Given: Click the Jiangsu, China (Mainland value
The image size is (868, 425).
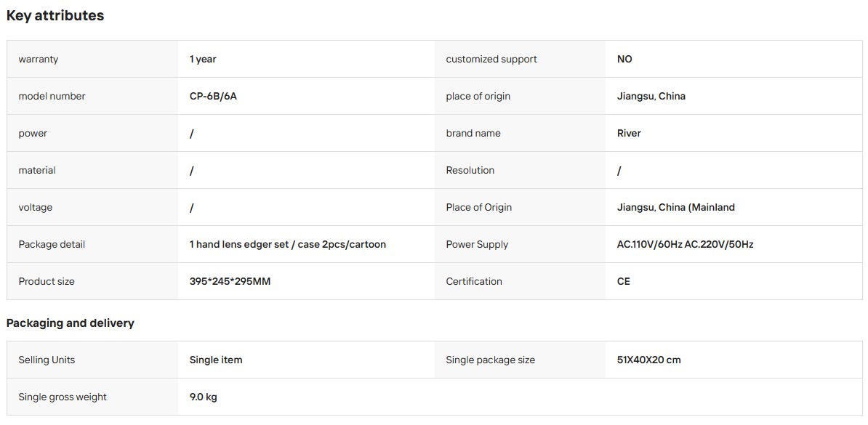Looking at the screenshot, I should click(676, 208).
